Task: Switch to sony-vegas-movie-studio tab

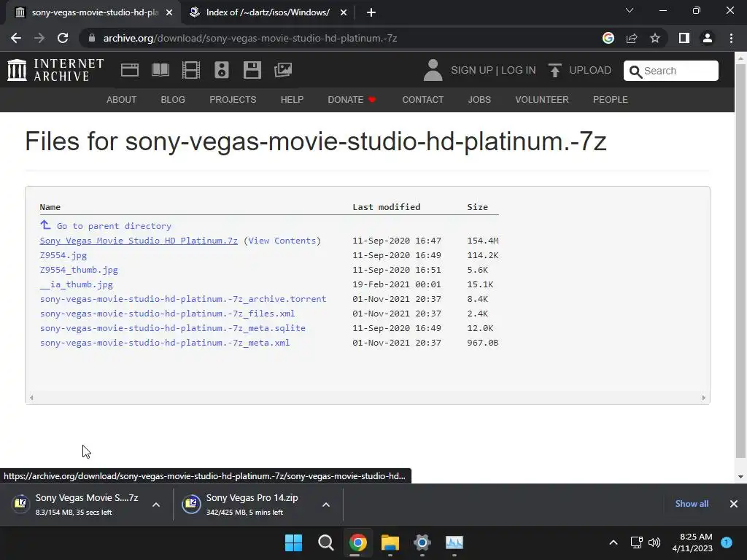Action: (x=94, y=12)
